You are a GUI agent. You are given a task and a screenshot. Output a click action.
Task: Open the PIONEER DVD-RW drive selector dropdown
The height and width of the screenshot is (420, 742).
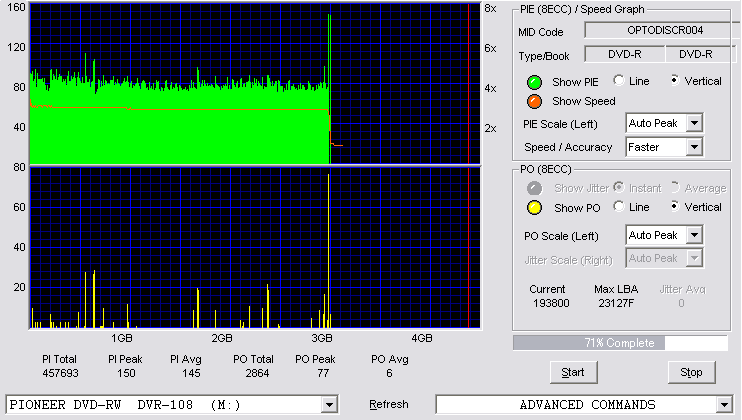[329, 405]
